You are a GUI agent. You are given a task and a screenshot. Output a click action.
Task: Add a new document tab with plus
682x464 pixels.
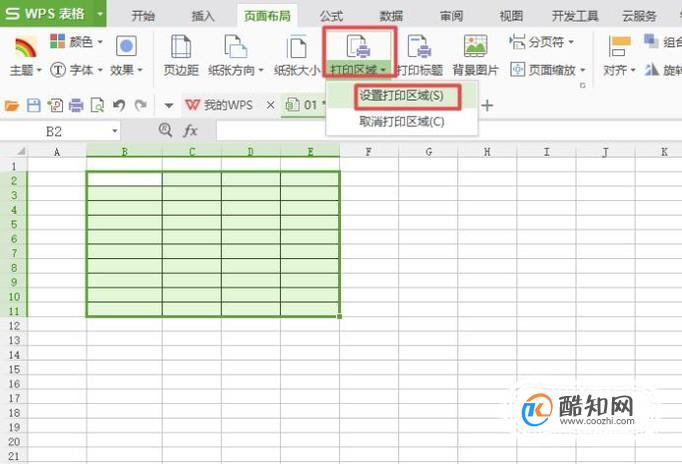[488, 105]
